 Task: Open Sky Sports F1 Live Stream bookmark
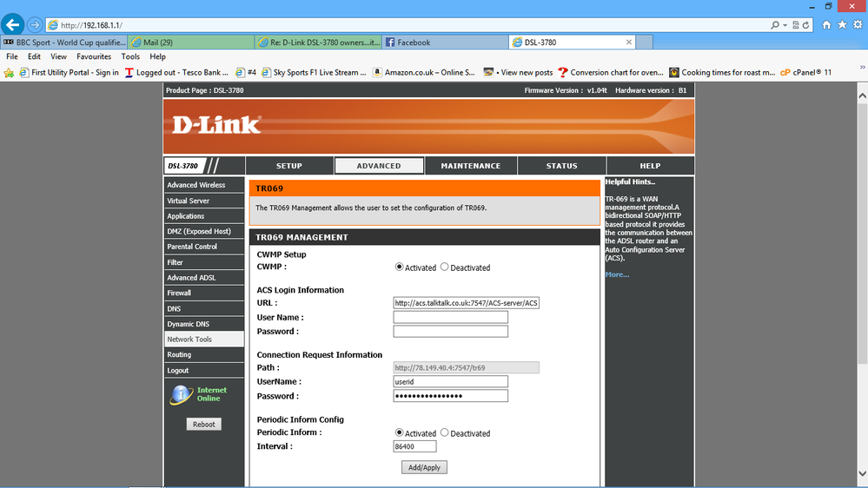[x=314, y=72]
